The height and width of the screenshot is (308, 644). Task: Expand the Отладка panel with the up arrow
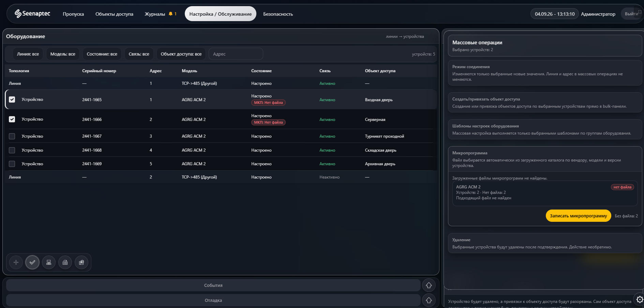pos(429,300)
